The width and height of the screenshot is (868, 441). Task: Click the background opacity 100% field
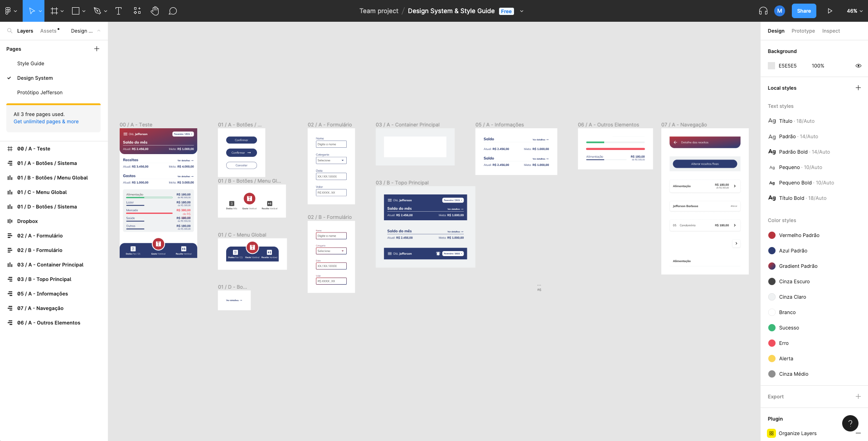coord(818,66)
